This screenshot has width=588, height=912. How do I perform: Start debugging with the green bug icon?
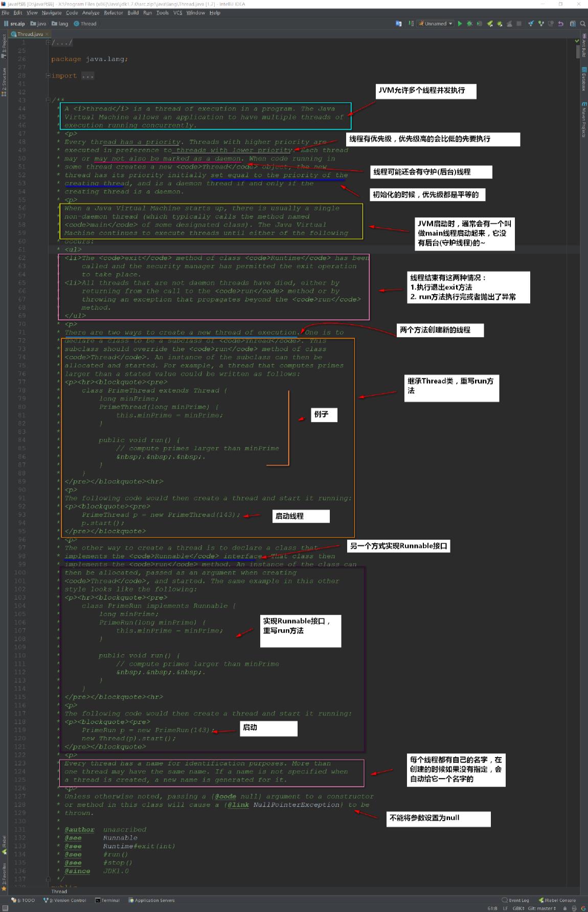tap(469, 24)
